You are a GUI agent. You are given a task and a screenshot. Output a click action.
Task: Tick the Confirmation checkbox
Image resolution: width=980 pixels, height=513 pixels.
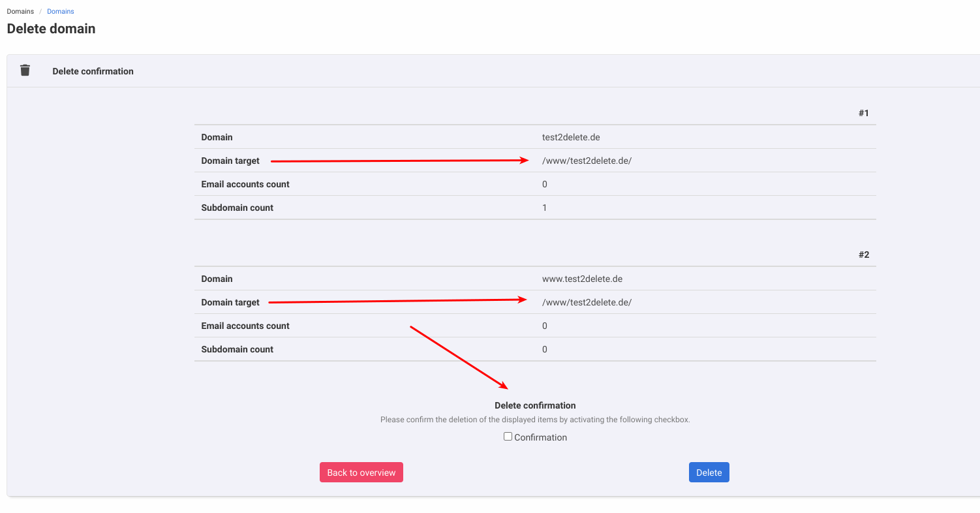click(x=508, y=437)
